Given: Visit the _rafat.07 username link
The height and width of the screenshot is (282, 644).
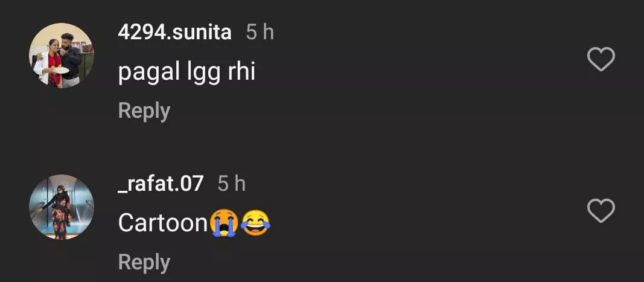Looking at the screenshot, I should 161,184.
